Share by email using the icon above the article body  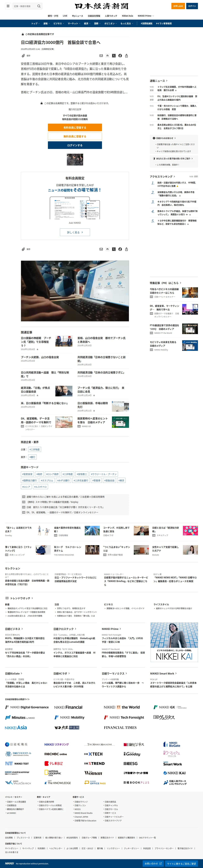click(x=101, y=56)
